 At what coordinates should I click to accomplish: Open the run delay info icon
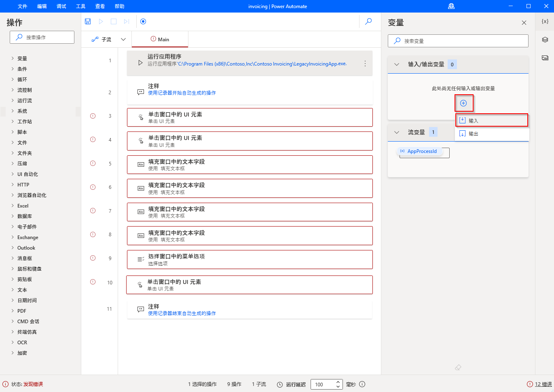pyautogui.click(x=362, y=384)
